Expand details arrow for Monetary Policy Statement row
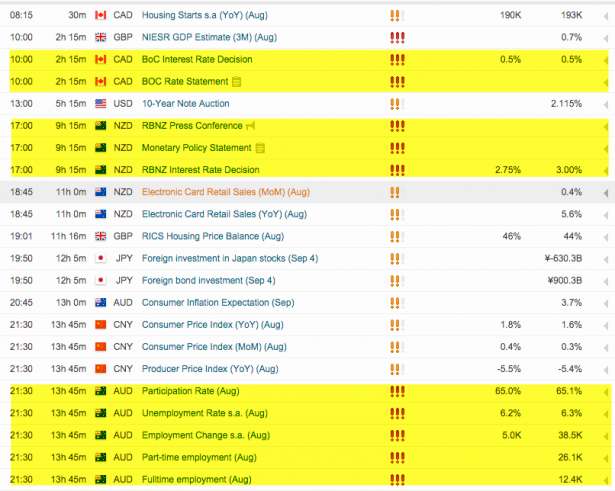The height and width of the screenshot is (491, 615). pyautogui.click(x=606, y=149)
